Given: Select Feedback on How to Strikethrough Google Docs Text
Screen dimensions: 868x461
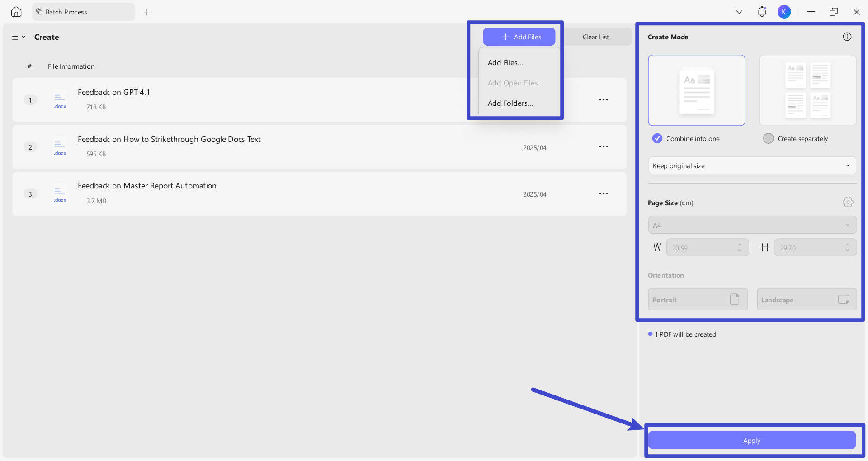Looking at the screenshot, I should pos(169,139).
